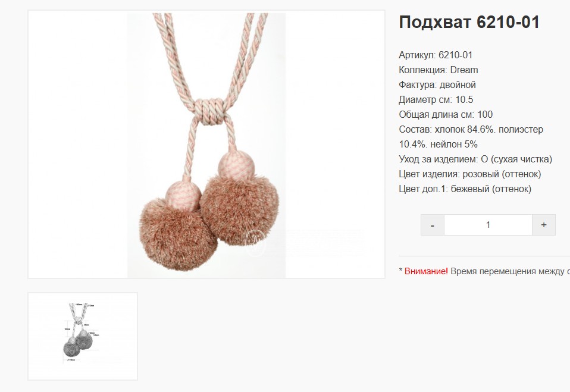Decrease quantity with the minus button
The height and width of the screenshot is (392, 570).
pyautogui.click(x=432, y=225)
